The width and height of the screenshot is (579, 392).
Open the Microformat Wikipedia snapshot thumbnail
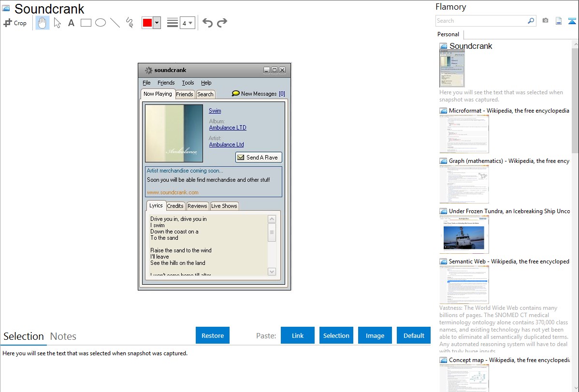tap(464, 134)
